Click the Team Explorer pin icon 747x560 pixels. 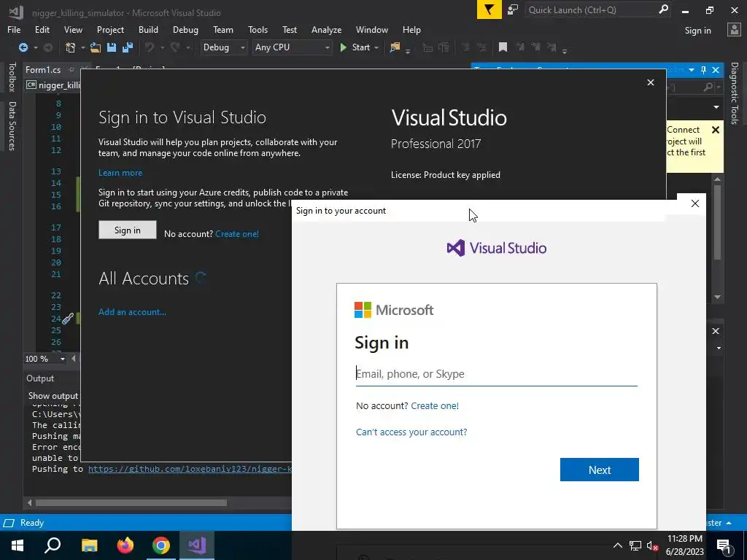click(704, 70)
